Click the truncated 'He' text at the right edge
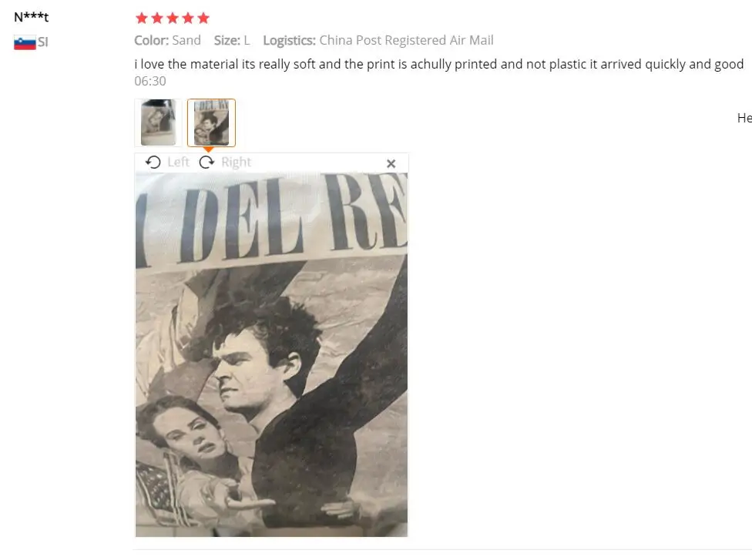The height and width of the screenshot is (560, 752). pos(744,118)
